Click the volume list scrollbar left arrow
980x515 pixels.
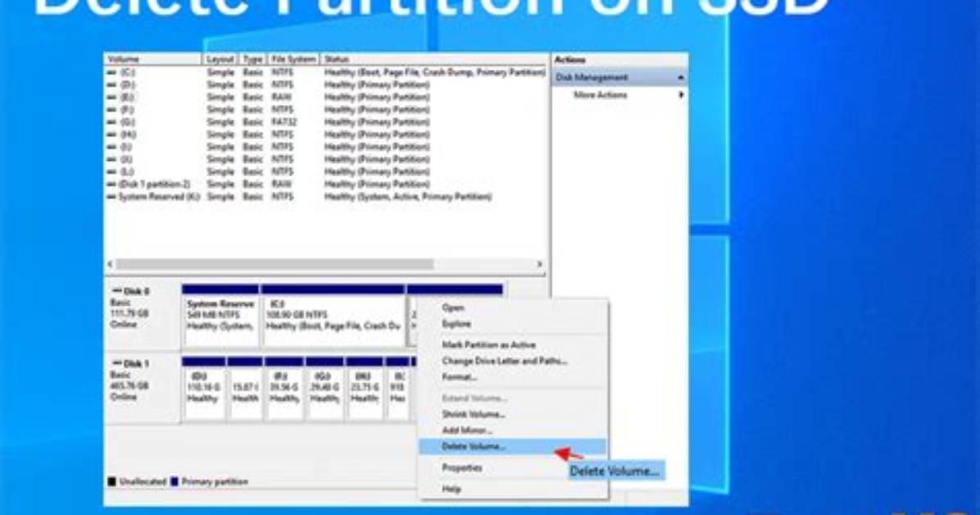[110, 265]
